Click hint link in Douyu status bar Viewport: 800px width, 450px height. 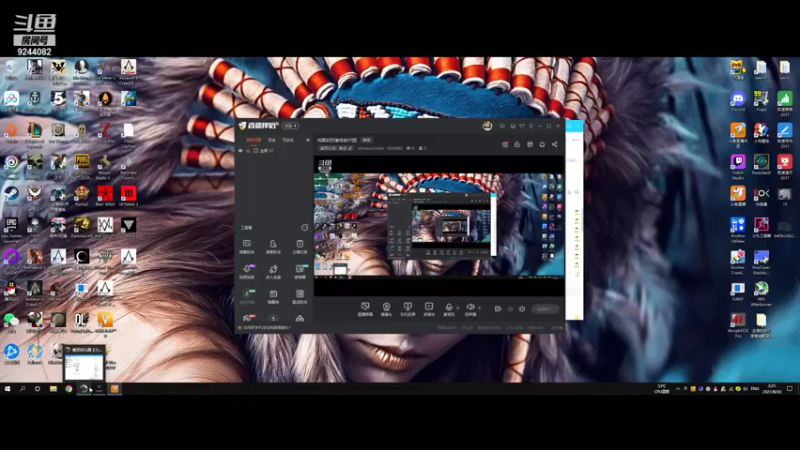(x=267, y=328)
